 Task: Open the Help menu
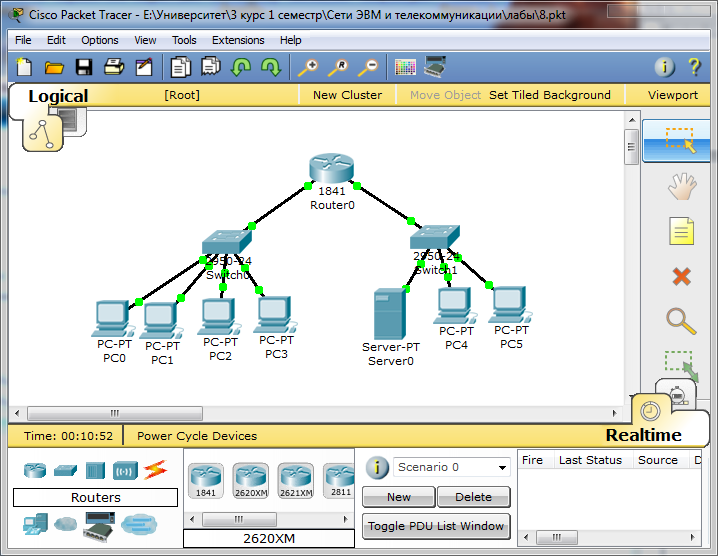click(291, 40)
